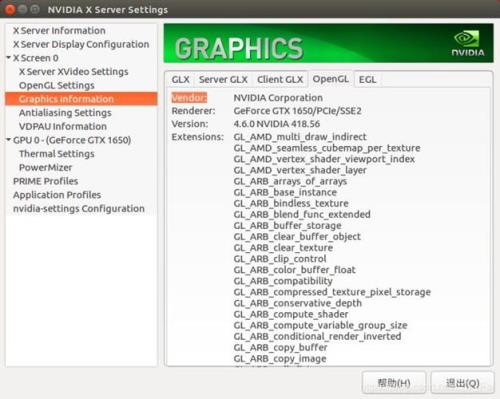Open nvidia-settings Configuration page
The image size is (500, 399).
tap(79, 209)
